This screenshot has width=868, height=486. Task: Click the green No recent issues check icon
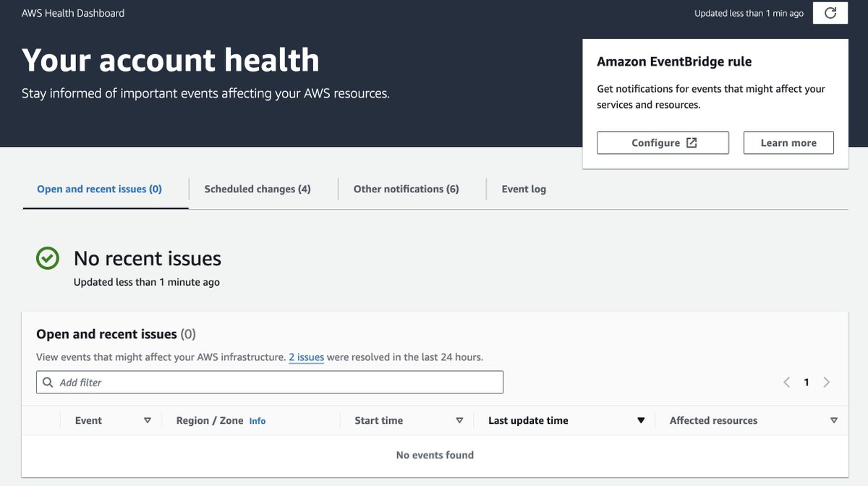point(48,258)
